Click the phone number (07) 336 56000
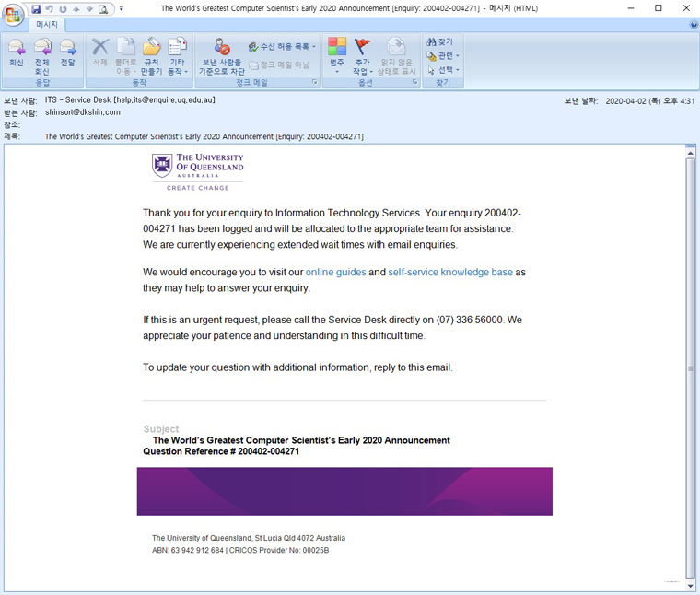The height and width of the screenshot is (595, 700). click(469, 320)
